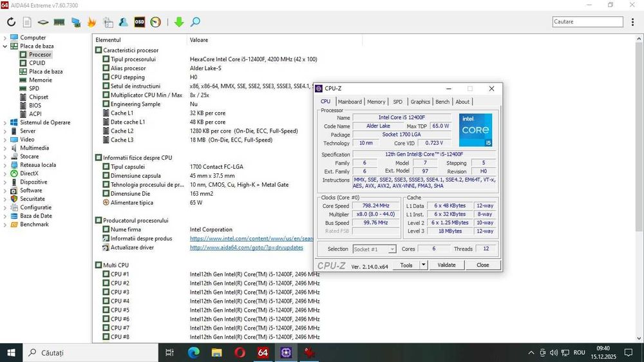644x362 pixels.
Task: Select CPUID in the tree
Action: (37, 63)
